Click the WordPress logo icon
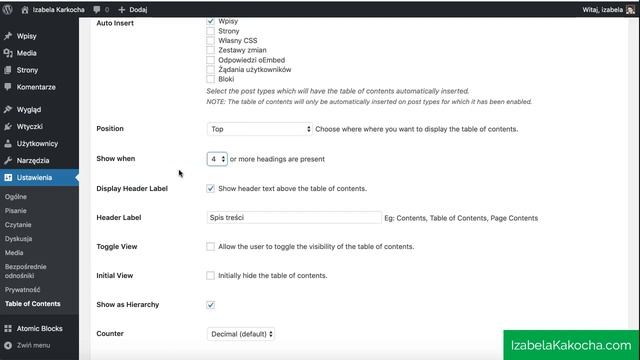Image resolution: width=640 pixels, height=360 pixels. tap(7, 9)
